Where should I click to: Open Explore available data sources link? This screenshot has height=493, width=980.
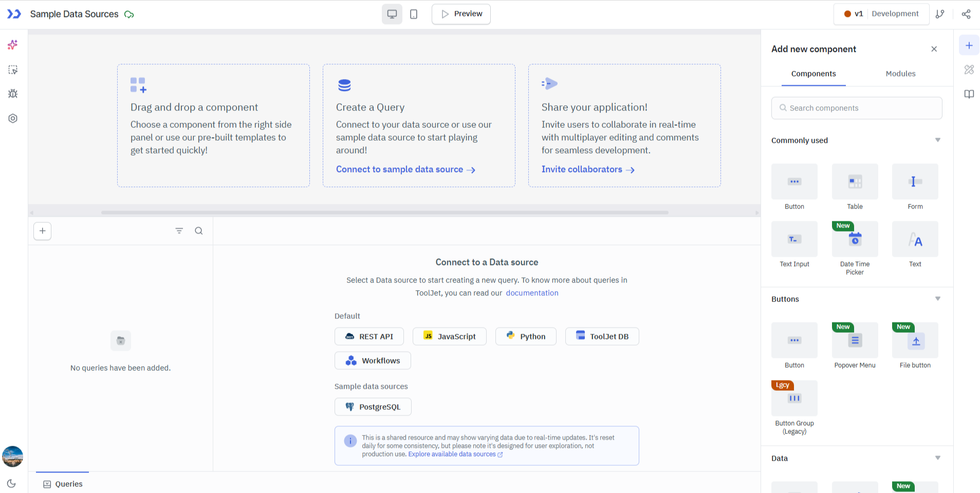coord(455,454)
